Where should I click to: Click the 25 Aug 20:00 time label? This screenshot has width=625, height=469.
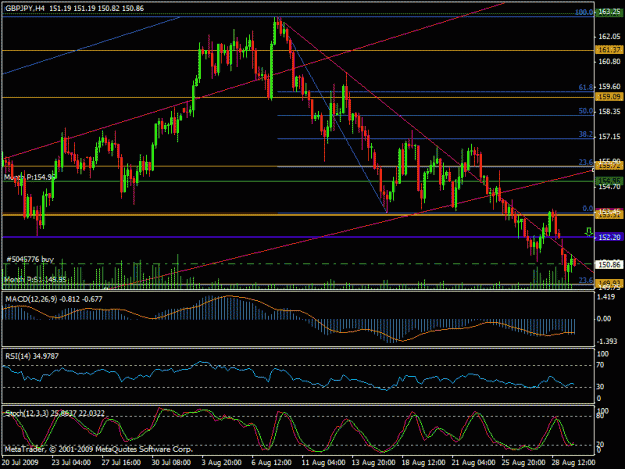[x=524, y=462]
